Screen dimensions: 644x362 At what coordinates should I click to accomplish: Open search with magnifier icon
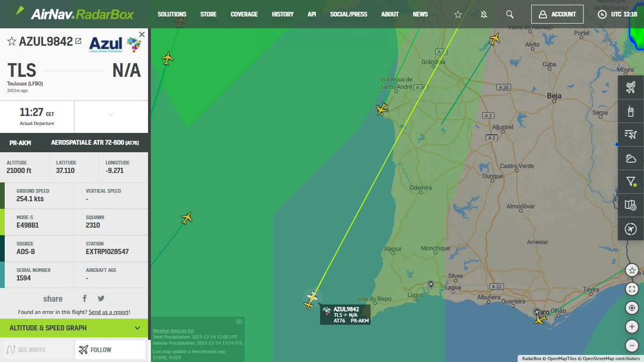tap(510, 14)
